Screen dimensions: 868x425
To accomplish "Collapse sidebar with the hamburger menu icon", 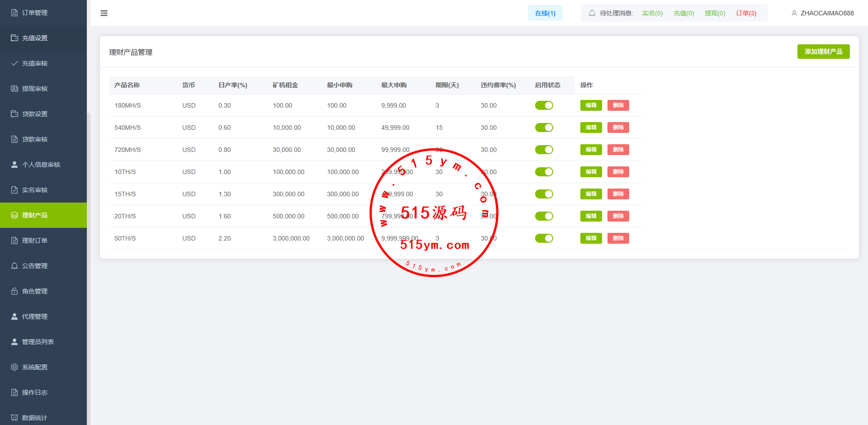I will coord(104,13).
